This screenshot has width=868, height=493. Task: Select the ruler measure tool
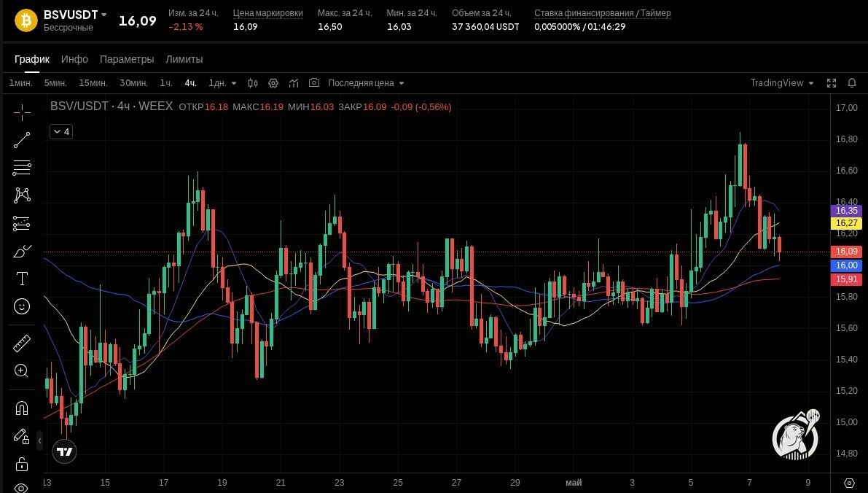pyautogui.click(x=22, y=343)
